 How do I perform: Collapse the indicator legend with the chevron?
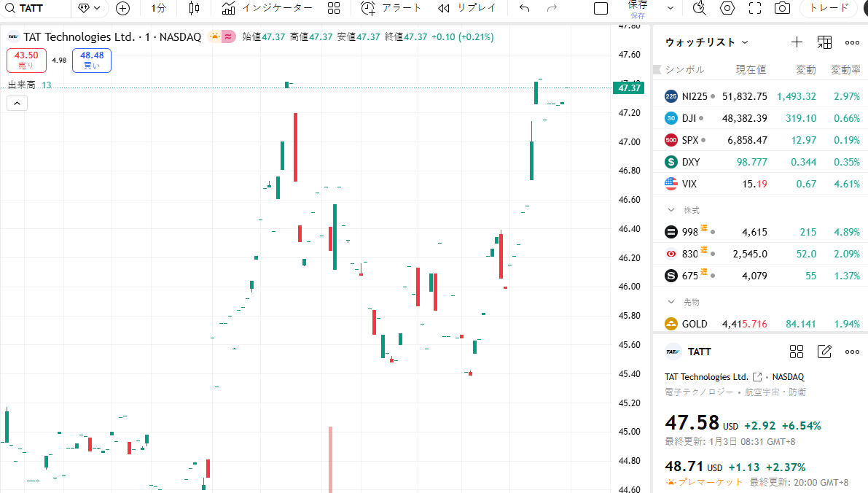[17, 104]
